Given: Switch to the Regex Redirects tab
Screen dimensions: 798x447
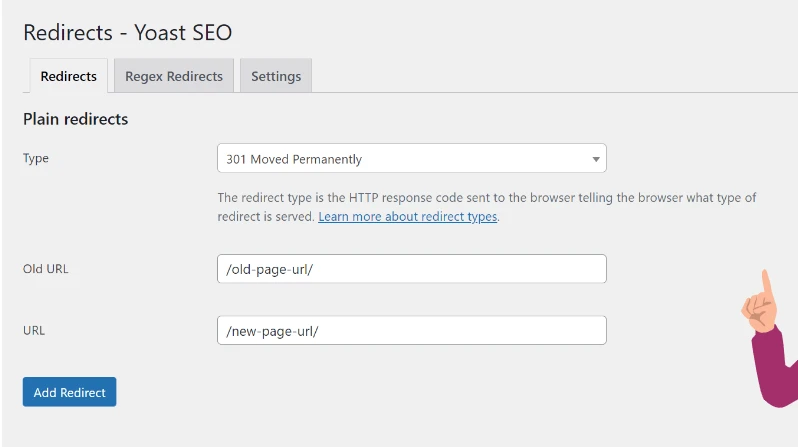Looking at the screenshot, I should click(174, 76).
